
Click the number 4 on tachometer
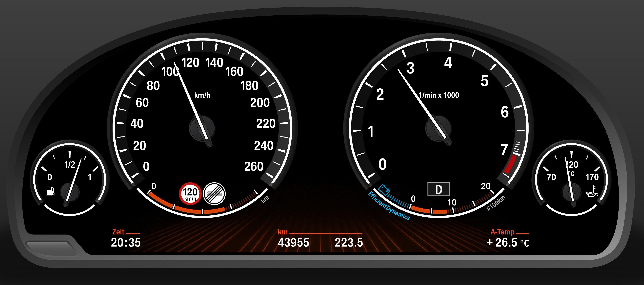448,63
